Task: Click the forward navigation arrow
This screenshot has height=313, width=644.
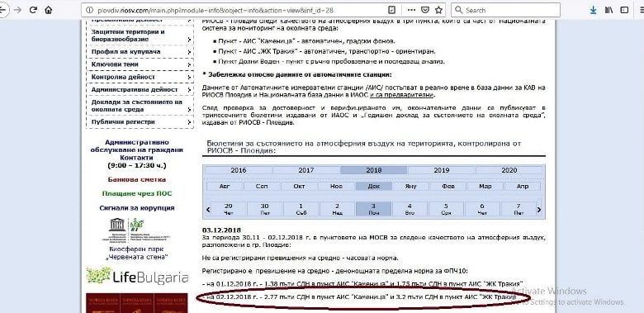Action: click(17, 10)
